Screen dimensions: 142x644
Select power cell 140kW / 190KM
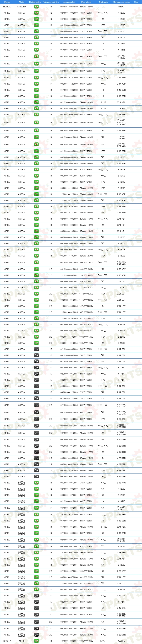[86, 281]
